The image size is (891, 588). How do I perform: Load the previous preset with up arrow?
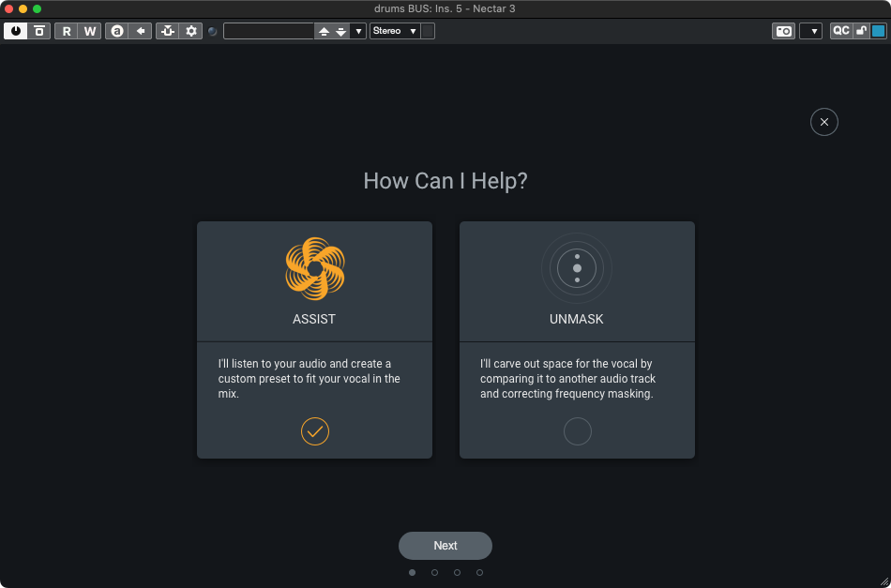point(324,31)
